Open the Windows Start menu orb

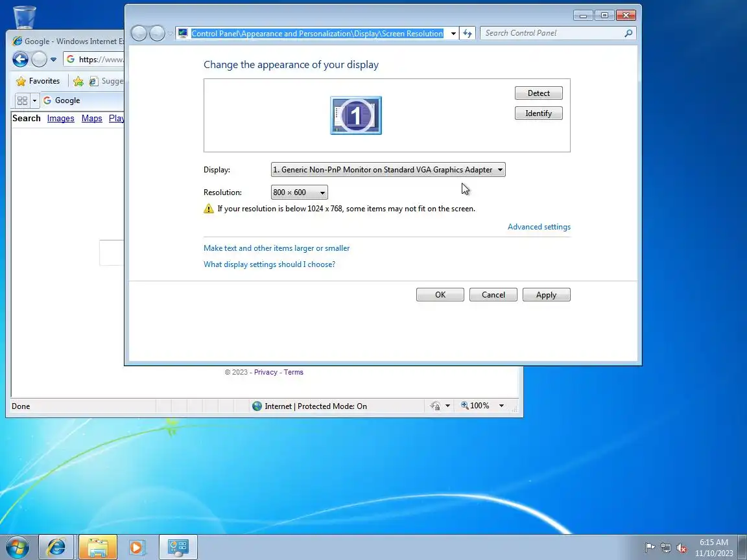click(x=17, y=547)
